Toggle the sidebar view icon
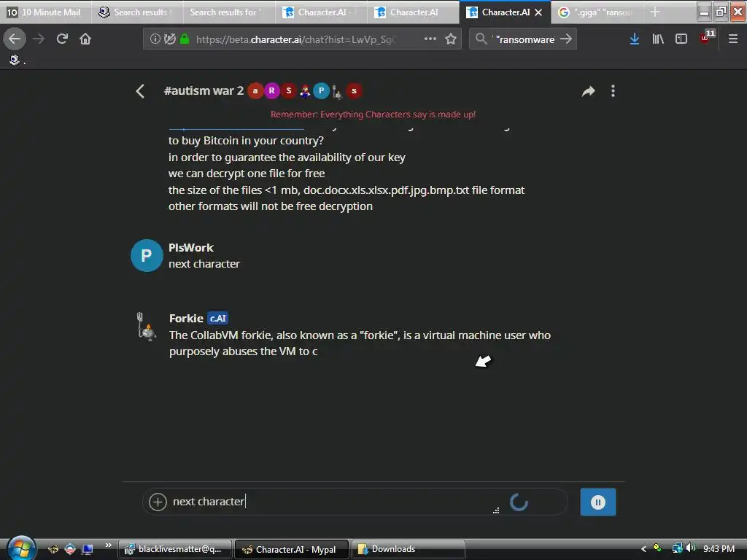747x560 pixels. (x=681, y=39)
